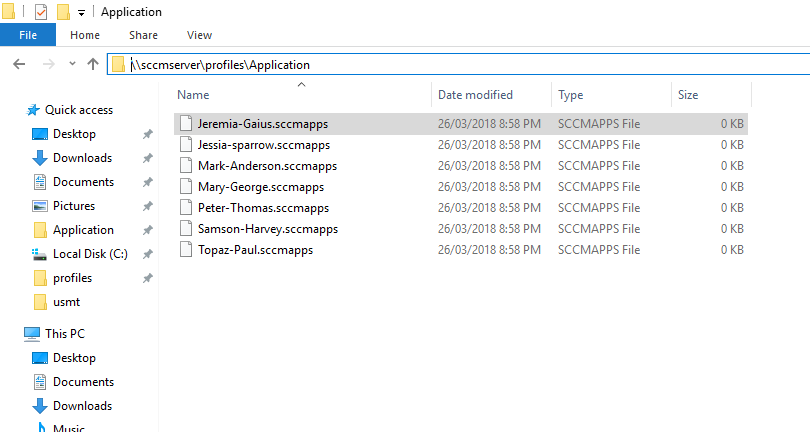Screen dimensions: 810x432
Task: Open Customize Quick Access Toolbar dropdown
Action: [x=81, y=13]
